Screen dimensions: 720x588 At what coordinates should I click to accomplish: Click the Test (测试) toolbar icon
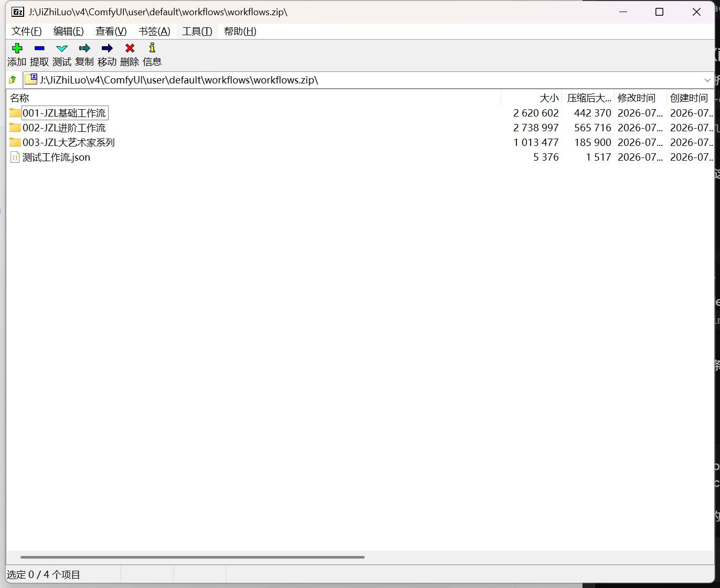click(62, 48)
